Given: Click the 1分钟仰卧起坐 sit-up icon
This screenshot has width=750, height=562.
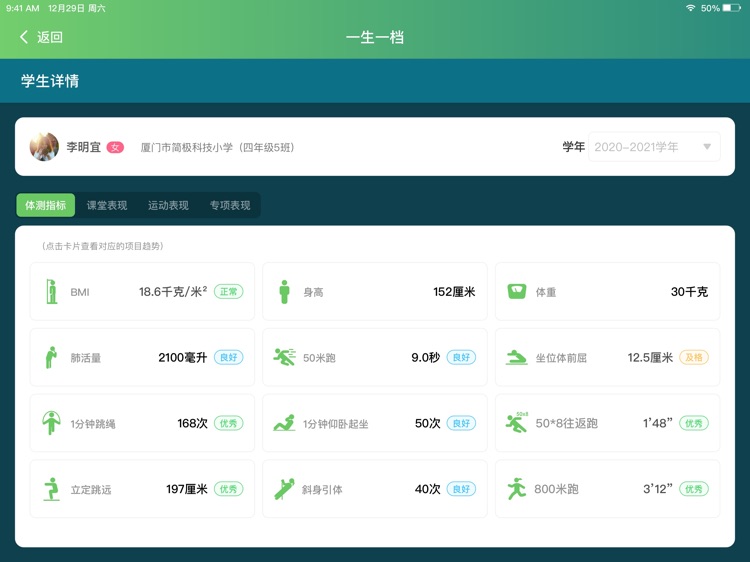Looking at the screenshot, I should click(284, 423).
